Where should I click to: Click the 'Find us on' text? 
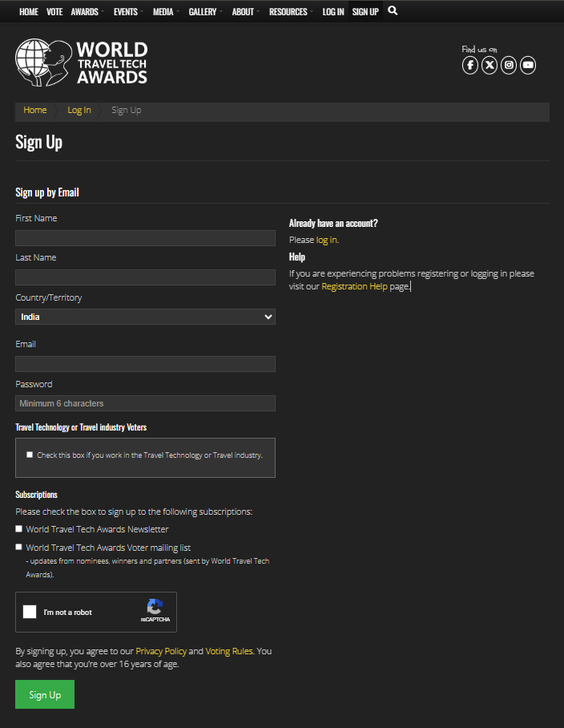pyautogui.click(x=480, y=49)
